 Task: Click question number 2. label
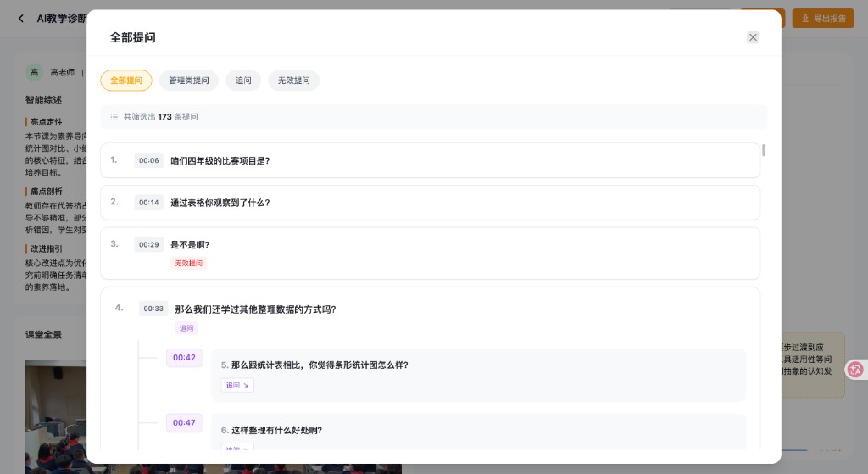click(114, 202)
